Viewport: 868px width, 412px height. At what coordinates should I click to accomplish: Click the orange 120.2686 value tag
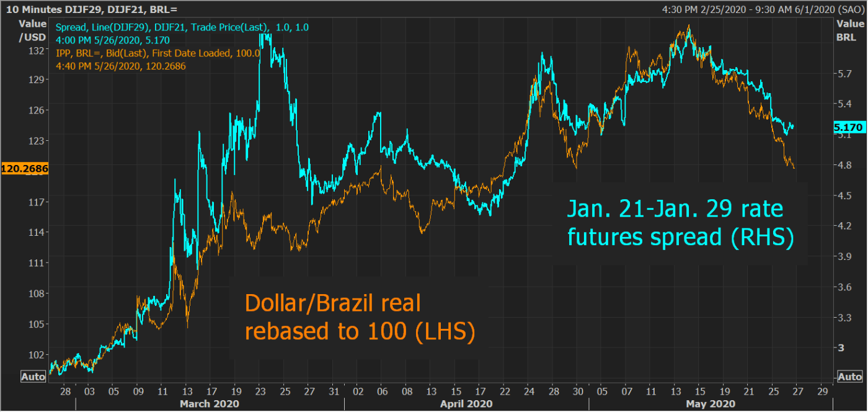(25, 168)
